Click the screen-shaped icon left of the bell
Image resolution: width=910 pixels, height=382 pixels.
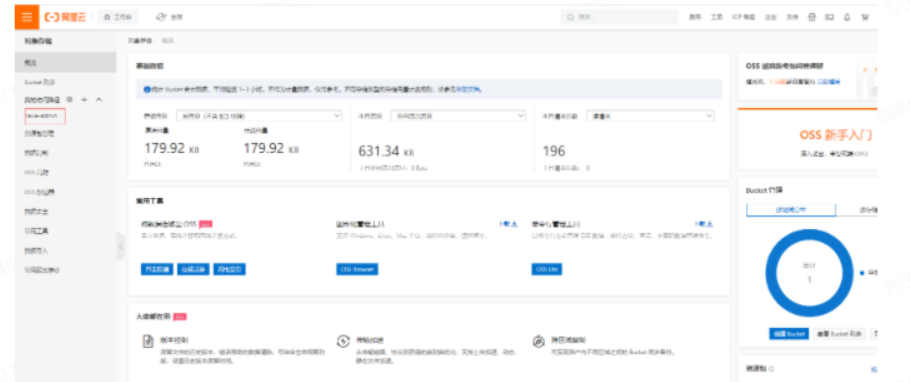(x=829, y=17)
